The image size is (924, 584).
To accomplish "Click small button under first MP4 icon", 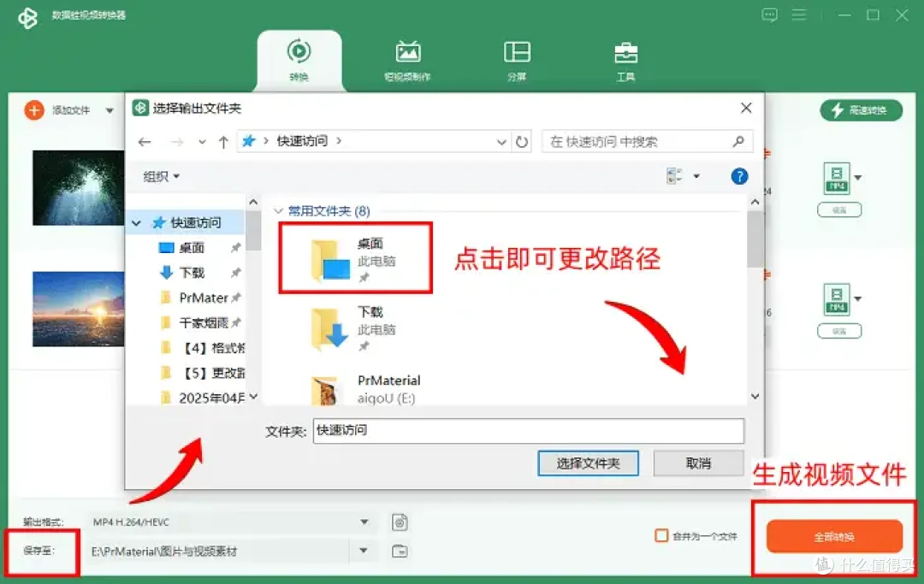I will pos(839,210).
